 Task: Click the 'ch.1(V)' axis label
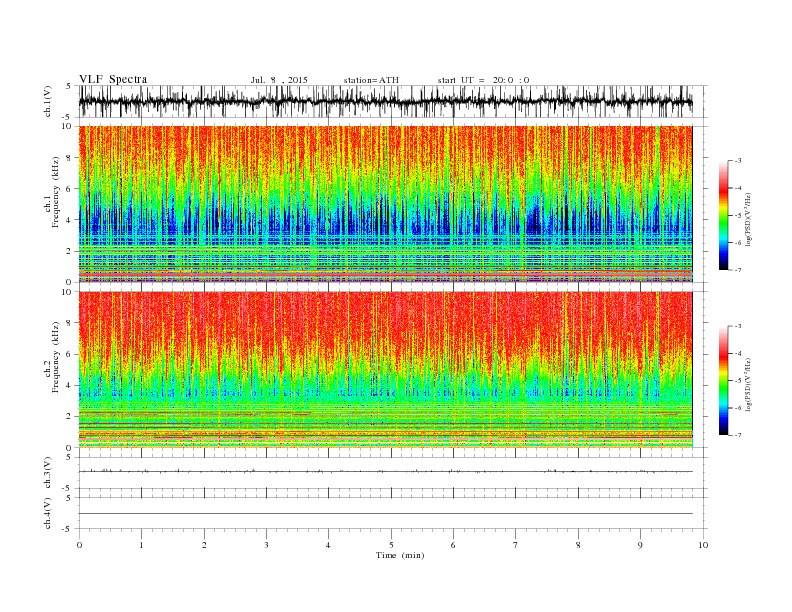(48, 103)
